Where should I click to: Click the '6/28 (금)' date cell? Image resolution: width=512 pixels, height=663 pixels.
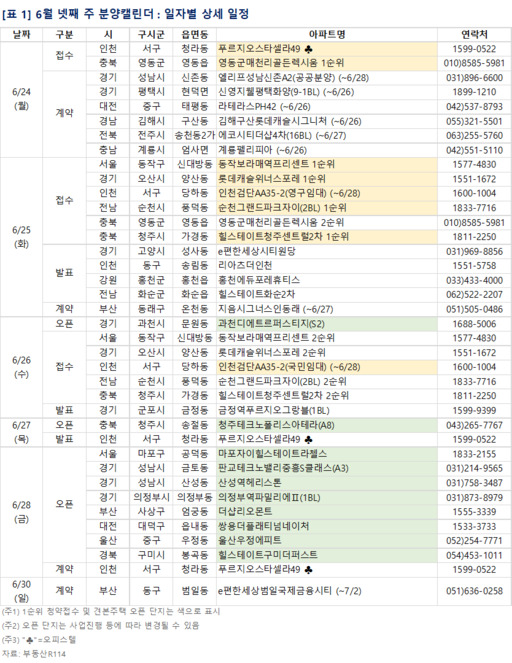21,512
